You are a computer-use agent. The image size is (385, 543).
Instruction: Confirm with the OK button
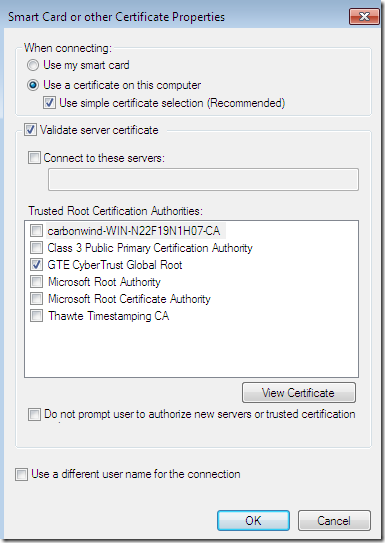pos(253,520)
